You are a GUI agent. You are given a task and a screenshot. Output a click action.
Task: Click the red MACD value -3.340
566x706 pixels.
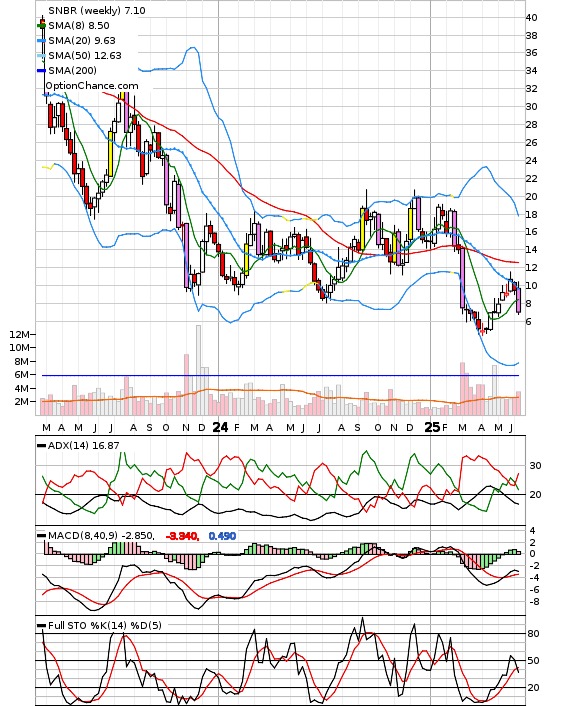(x=182, y=536)
